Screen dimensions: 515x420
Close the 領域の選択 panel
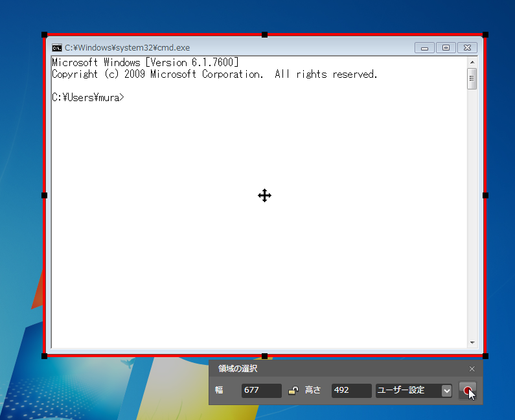click(472, 369)
